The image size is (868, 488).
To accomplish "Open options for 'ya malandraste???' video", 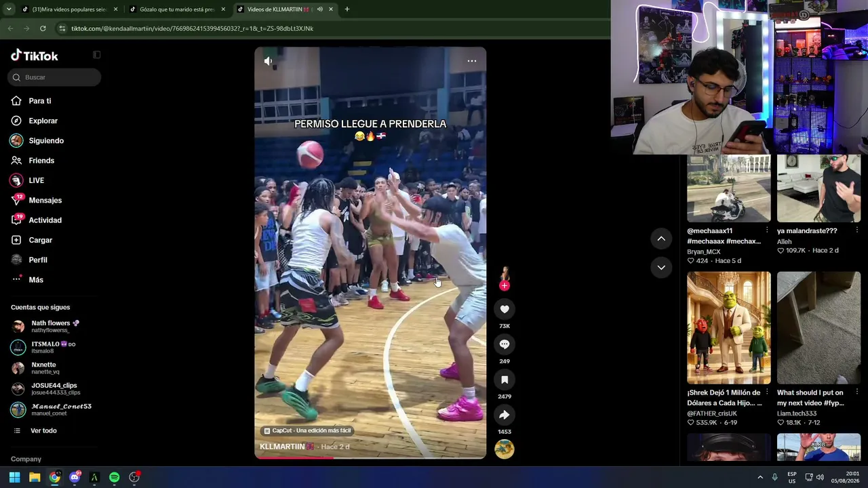I will (857, 230).
